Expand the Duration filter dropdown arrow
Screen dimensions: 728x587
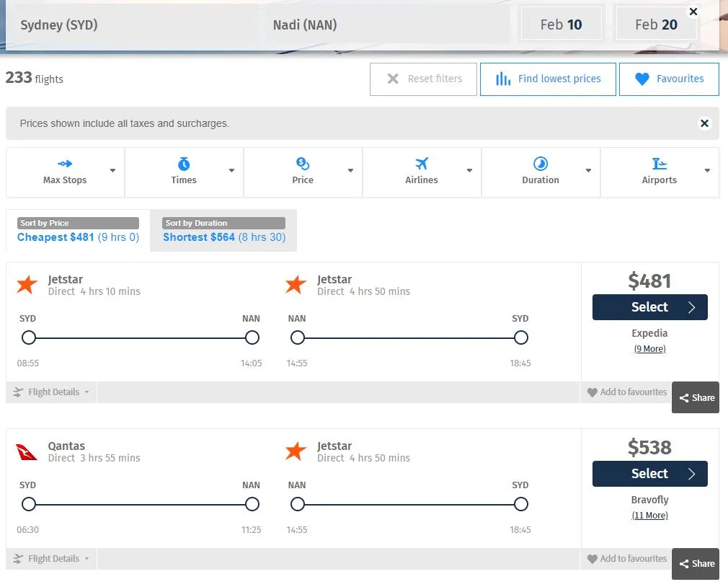coord(588,170)
